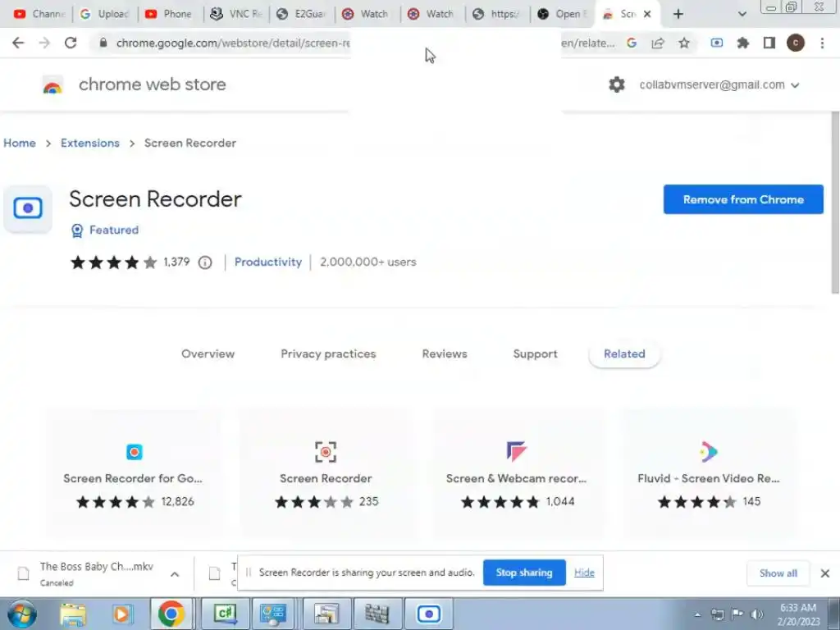Expand the account email dropdown
This screenshot has height=630, width=840.
point(795,85)
